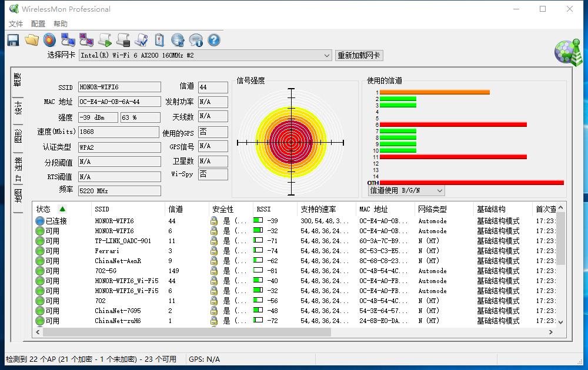
Task: Open the network adapter selection dropdown
Action: 327,55
